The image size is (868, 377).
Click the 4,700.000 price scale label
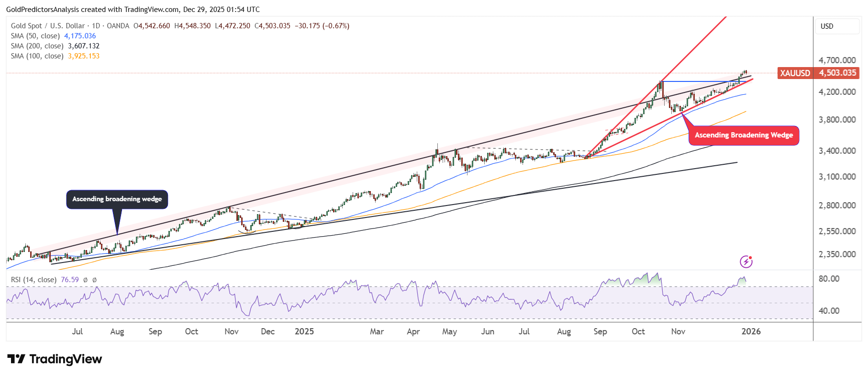[837, 60]
